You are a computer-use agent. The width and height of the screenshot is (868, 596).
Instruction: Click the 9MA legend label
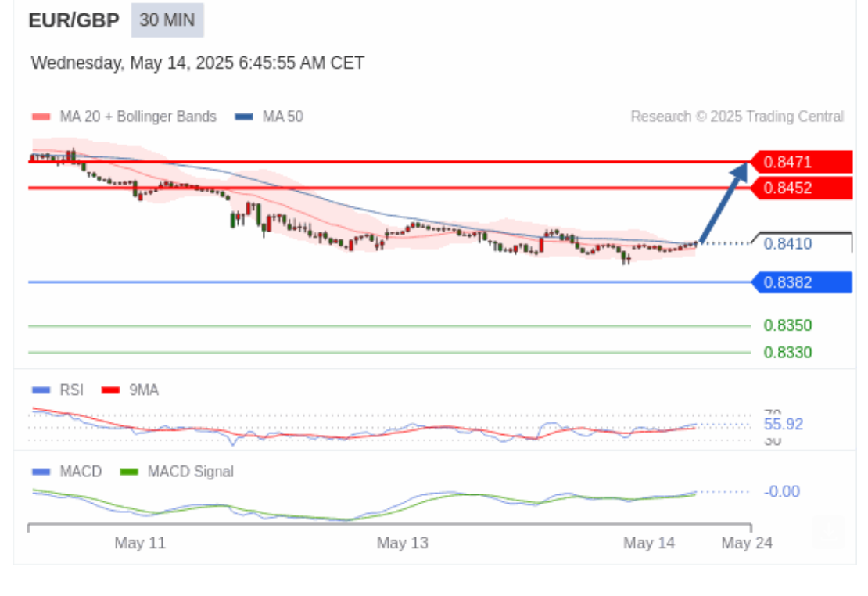(x=144, y=390)
